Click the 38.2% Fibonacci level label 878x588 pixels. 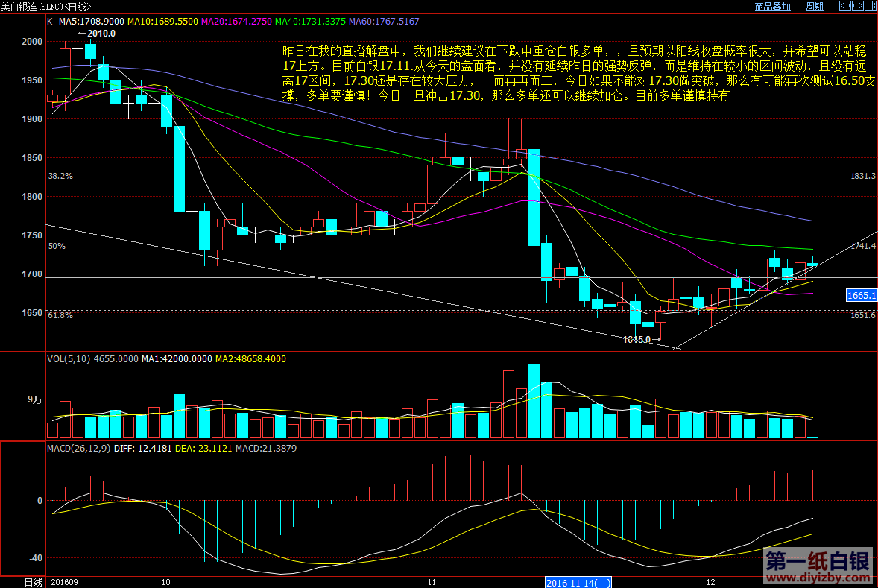[60, 177]
